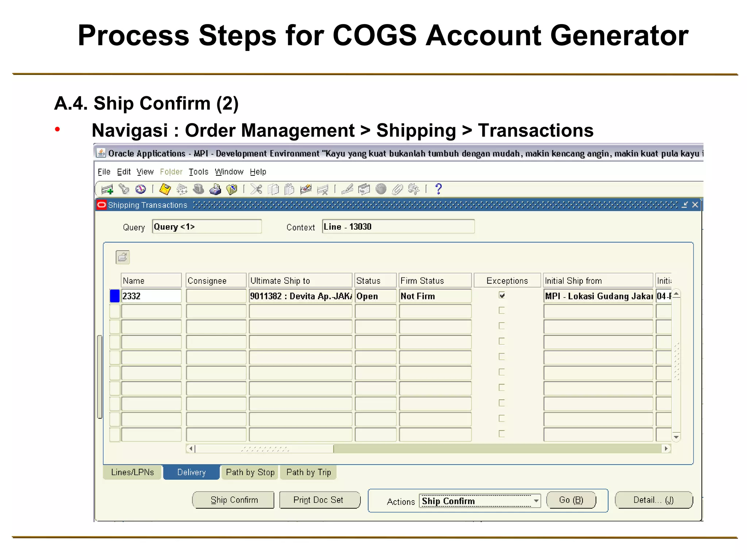Close the Shipping Transactions window with X
This screenshot has height=560, width=747.
695,205
